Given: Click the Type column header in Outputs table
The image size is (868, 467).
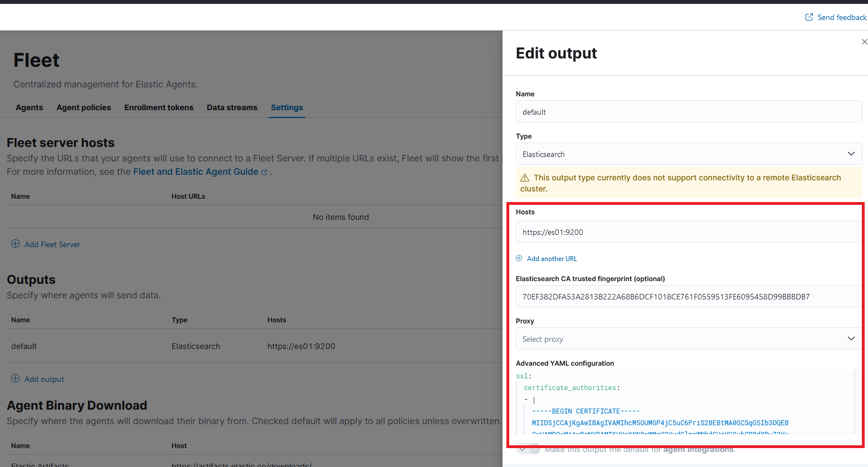Looking at the screenshot, I should (179, 320).
